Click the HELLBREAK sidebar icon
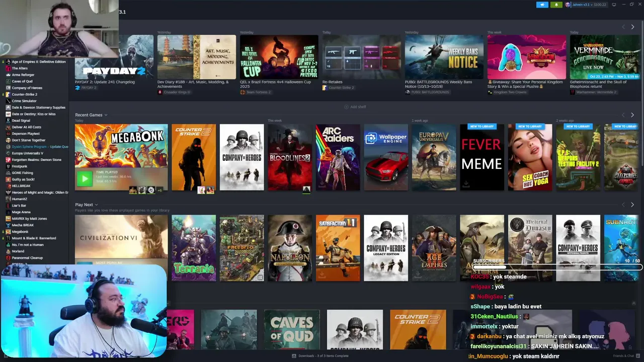This screenshot has width=644, height=362. point(8,186)
